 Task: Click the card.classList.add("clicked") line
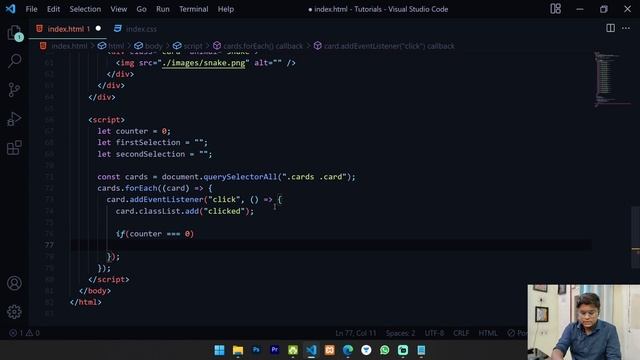(x=184, y=211)
